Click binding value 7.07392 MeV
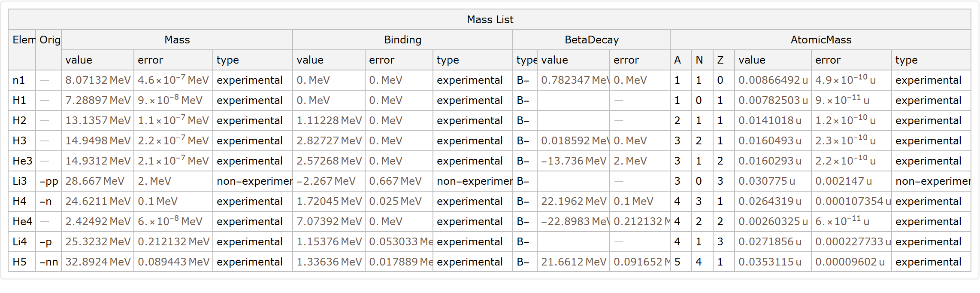This screenshot has width=980, height=293. coord(329,222)
